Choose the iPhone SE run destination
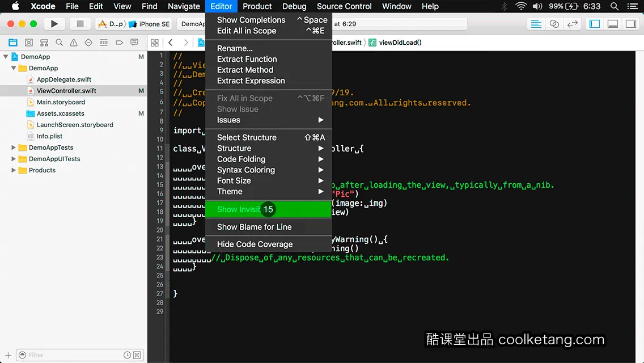 [150, 24]
